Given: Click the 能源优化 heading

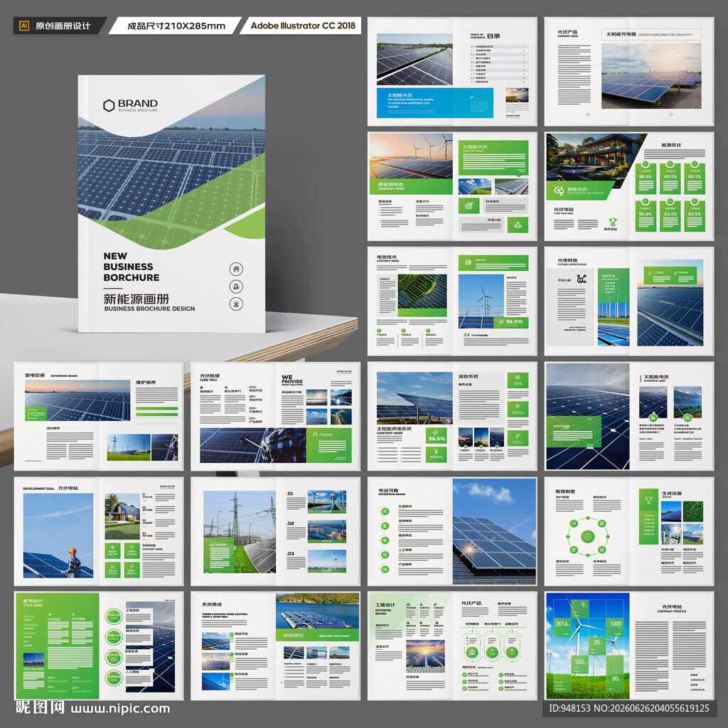Looking at the screenshot, I should tap(671, 145).
